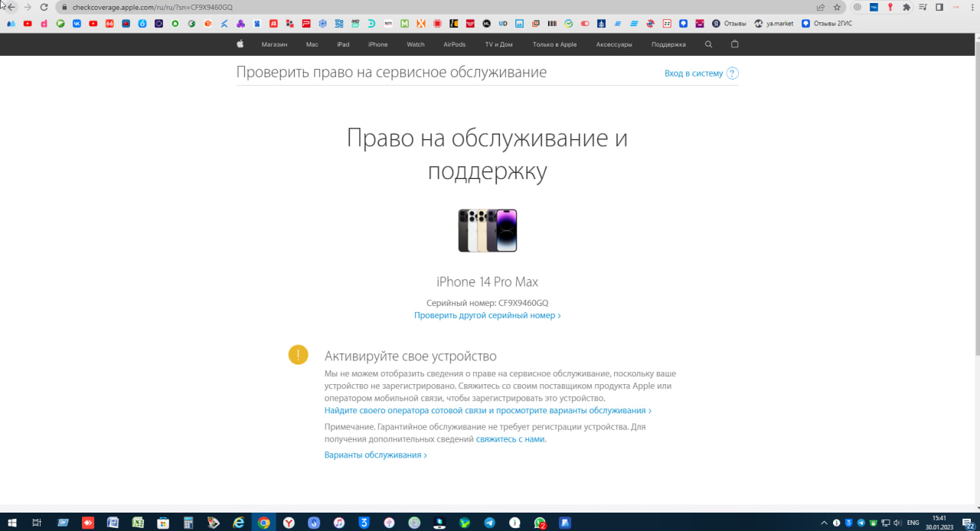
Task: Switch the ENG keyboard language indicator
Action: point(913,523)
